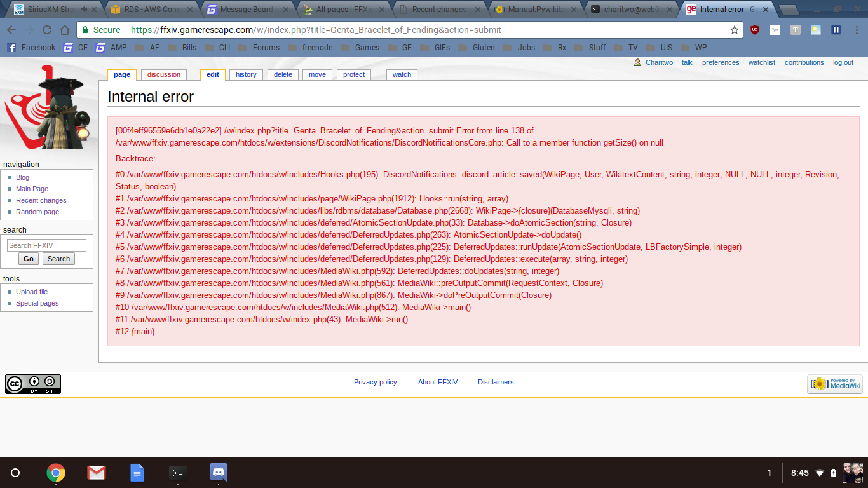Open the uBlock Origin extension
868x488 pixels.
click(x=755, y=30)
